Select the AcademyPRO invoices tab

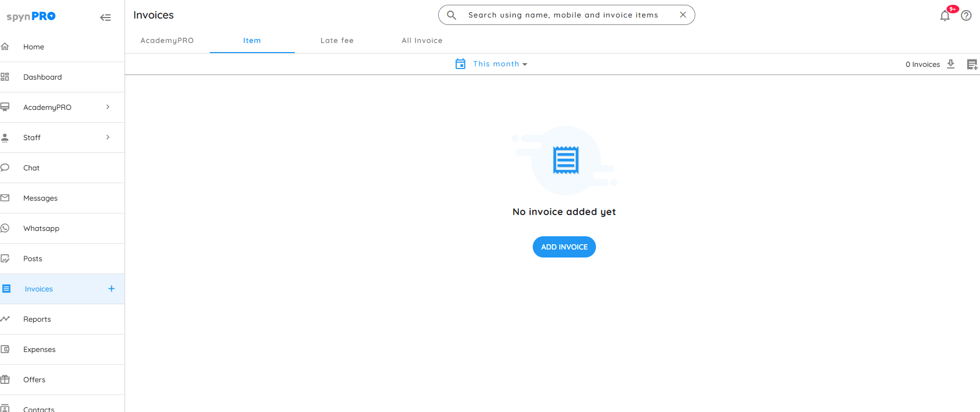point(167,40)
